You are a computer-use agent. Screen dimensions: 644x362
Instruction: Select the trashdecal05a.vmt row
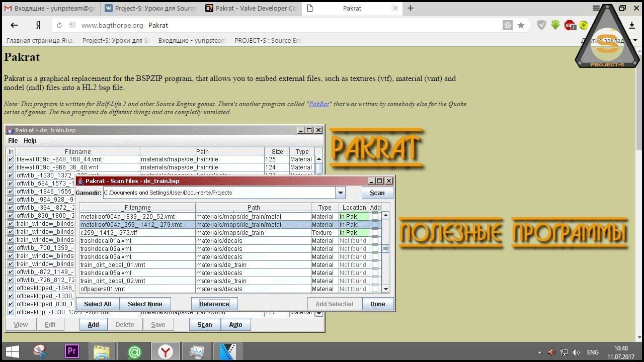coord(230,273)
